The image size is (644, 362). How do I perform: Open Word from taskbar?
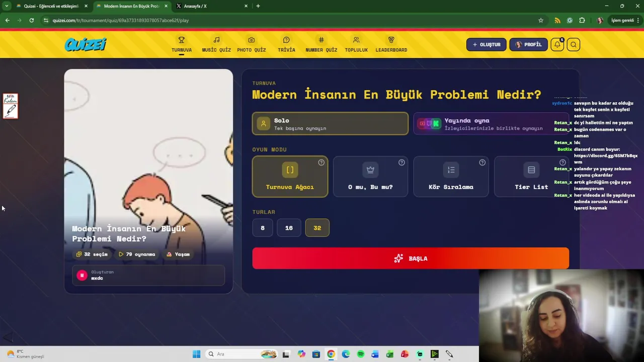pos(375,354)
